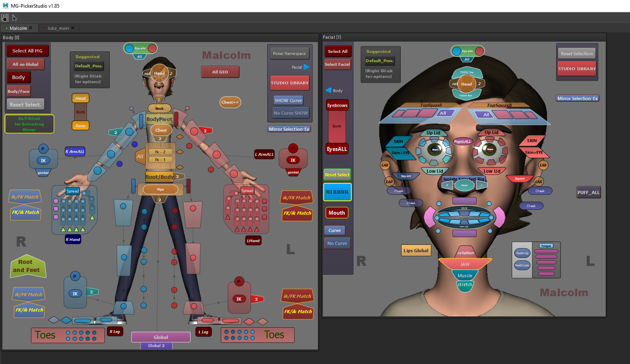630x364 pixels.
Task: Click the blue Body arrow in Facial panel
Action: pyautogui.click(x=329, y=90)
